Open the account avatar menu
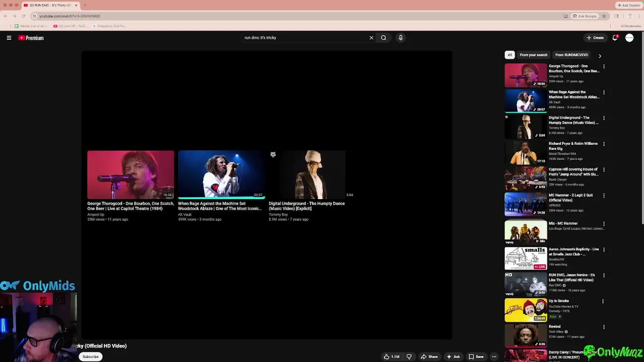The image size is (644, 362). [629, 38]
